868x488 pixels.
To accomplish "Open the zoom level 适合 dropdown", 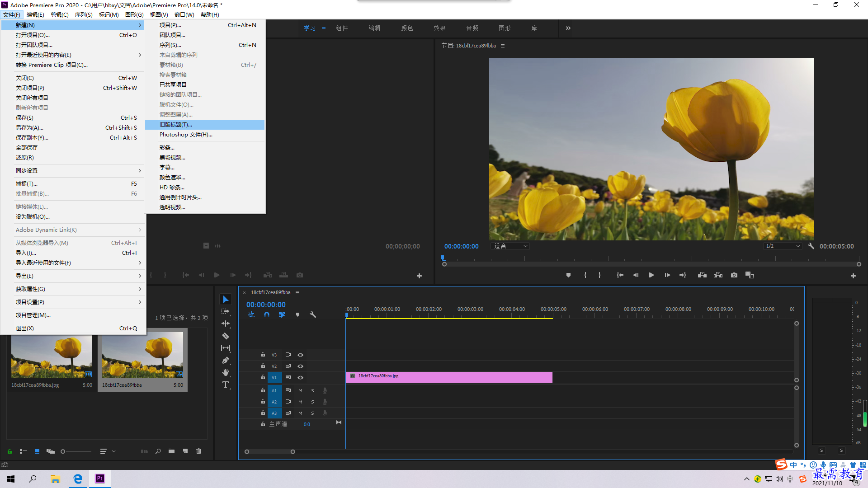I will pos(510,246).
